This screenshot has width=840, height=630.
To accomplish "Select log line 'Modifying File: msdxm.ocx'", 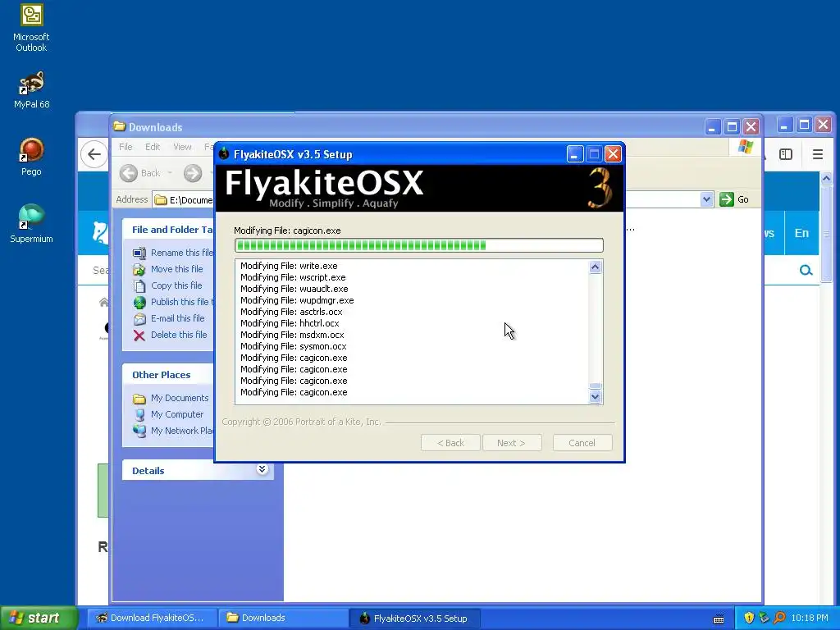I will coord(292,335).
